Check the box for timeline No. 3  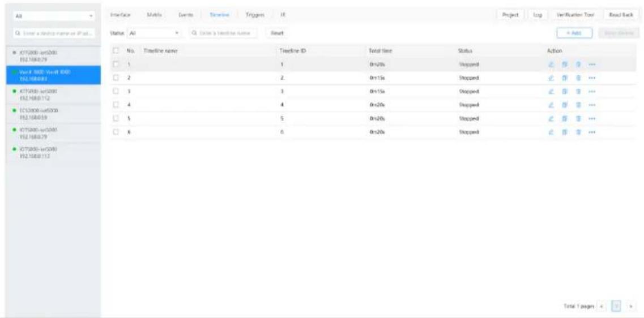(x=116, y=92)
